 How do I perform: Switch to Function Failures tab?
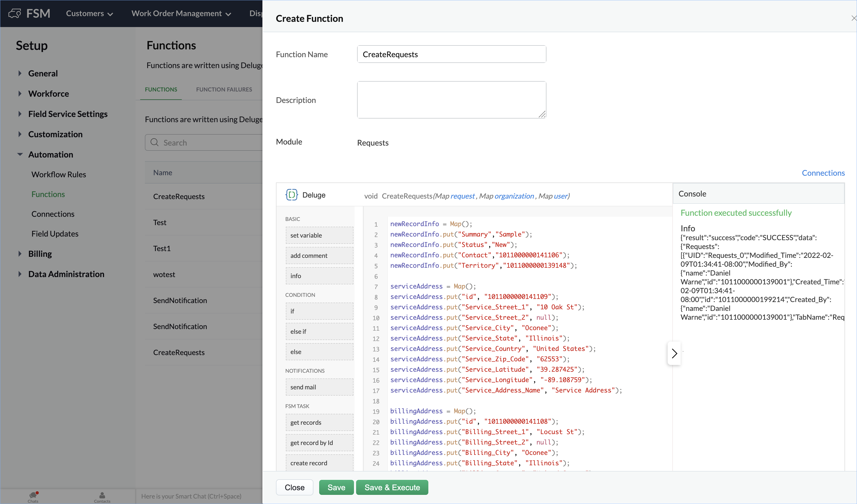(x=224, y=89)
